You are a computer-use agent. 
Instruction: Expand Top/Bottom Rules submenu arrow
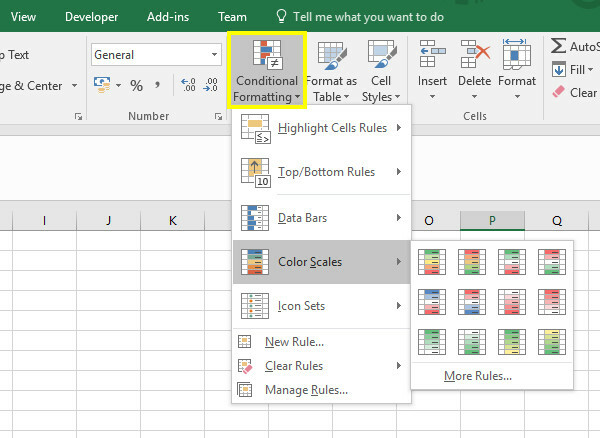click(x=399, y=171)
